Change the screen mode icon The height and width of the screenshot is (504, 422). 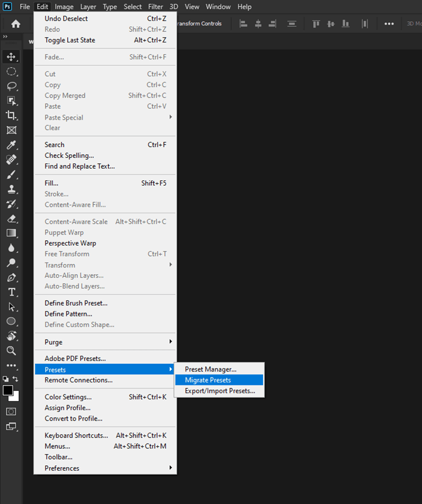pyautogui.click(x=11, y=427)
